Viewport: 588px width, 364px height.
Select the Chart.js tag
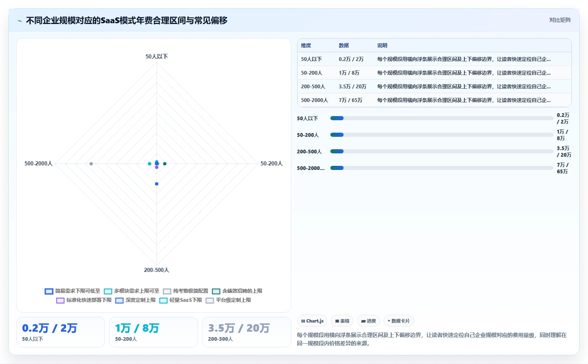point(312,321)
